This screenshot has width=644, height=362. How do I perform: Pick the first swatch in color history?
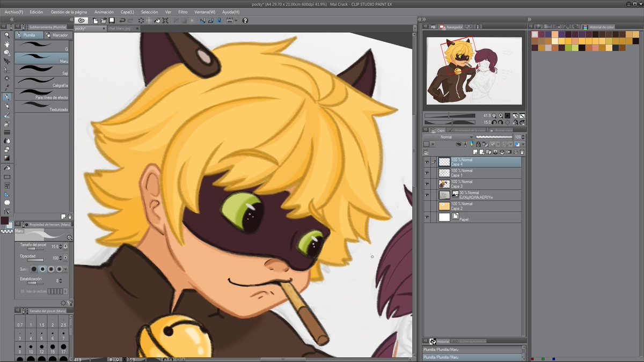point(535,34)
